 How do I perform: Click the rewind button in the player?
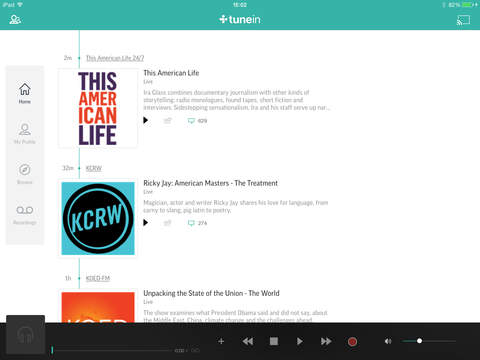click(248, 341)
